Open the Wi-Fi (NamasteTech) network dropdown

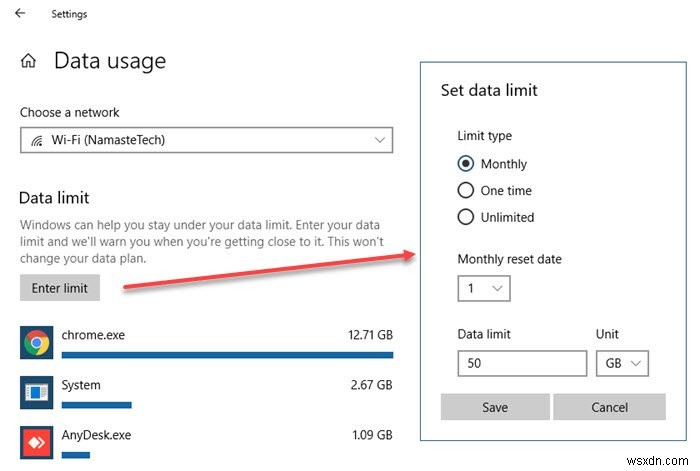point(207,140)
